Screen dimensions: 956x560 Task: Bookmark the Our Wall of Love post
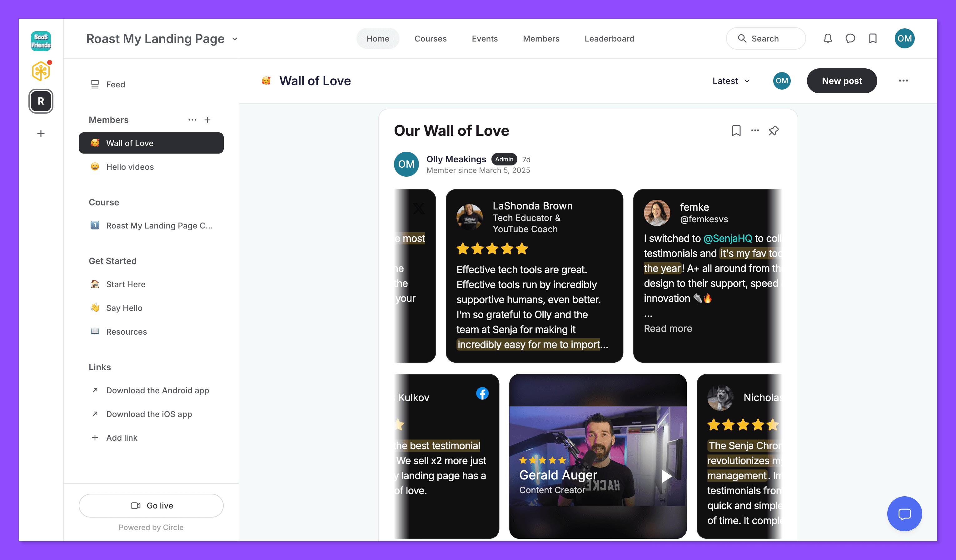point(736,130)
